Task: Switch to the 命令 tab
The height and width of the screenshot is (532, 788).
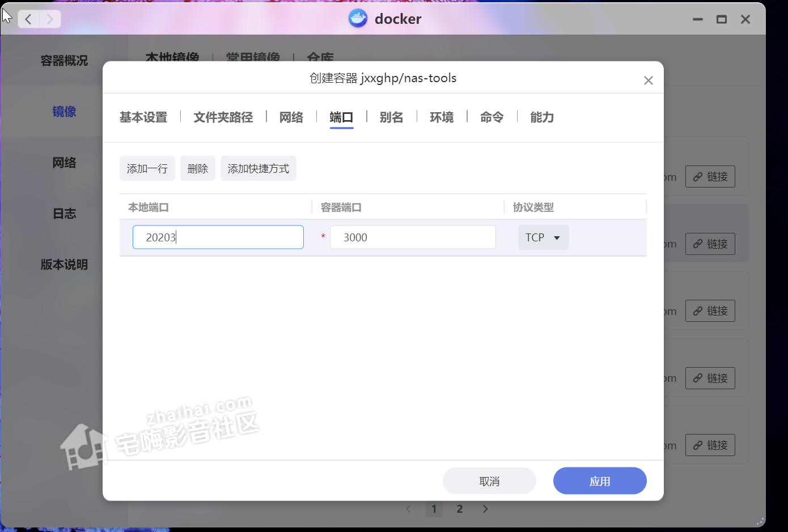Action: [x=492, y=117]
